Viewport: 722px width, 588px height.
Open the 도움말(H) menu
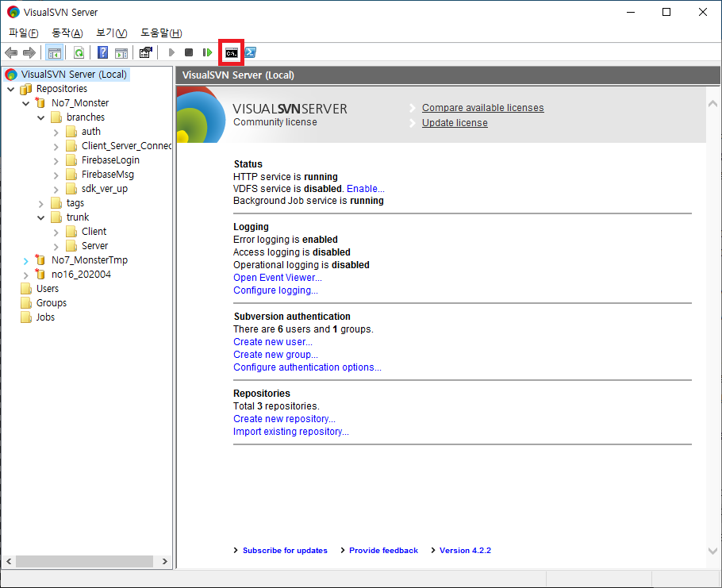click(x=161, y=33)
